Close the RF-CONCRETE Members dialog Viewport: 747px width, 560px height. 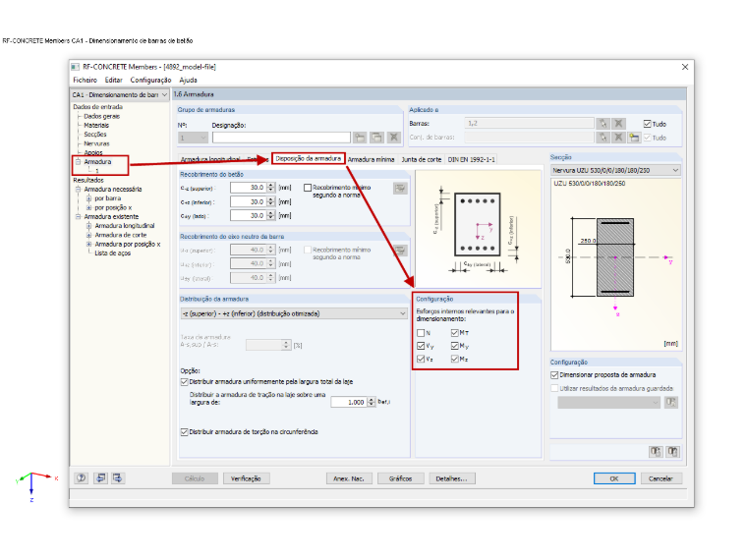point(685,67)
